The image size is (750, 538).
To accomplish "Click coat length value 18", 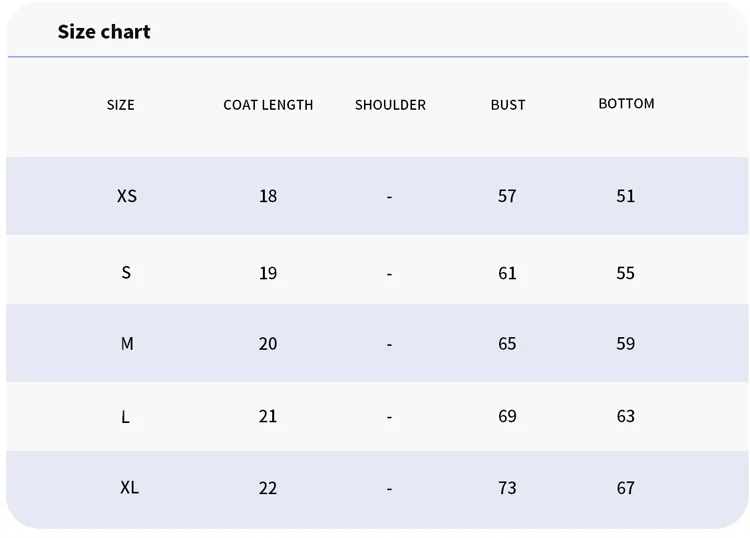I will (268, 196).
